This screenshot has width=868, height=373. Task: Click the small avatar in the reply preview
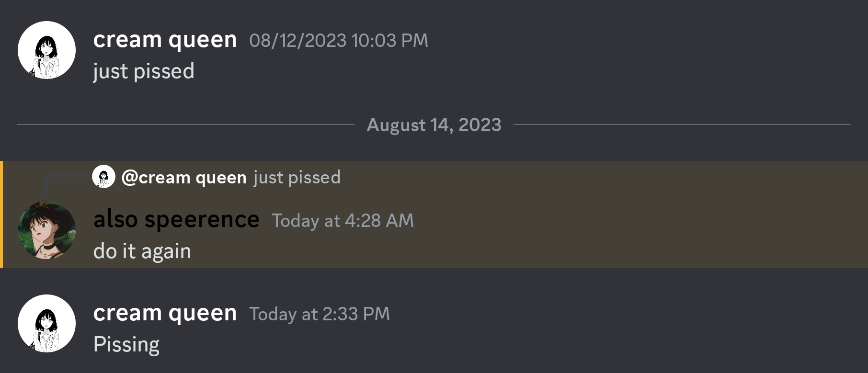pos(103,177)
